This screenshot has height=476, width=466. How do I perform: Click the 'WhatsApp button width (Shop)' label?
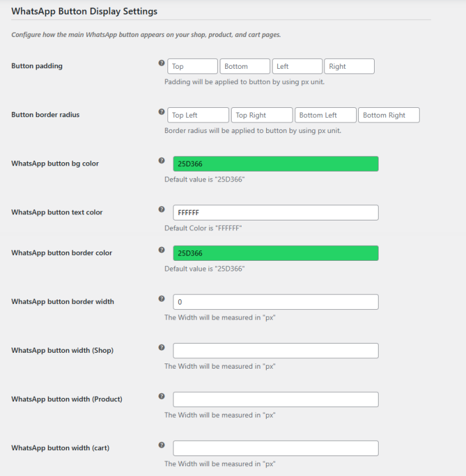[x=62, y=350]
